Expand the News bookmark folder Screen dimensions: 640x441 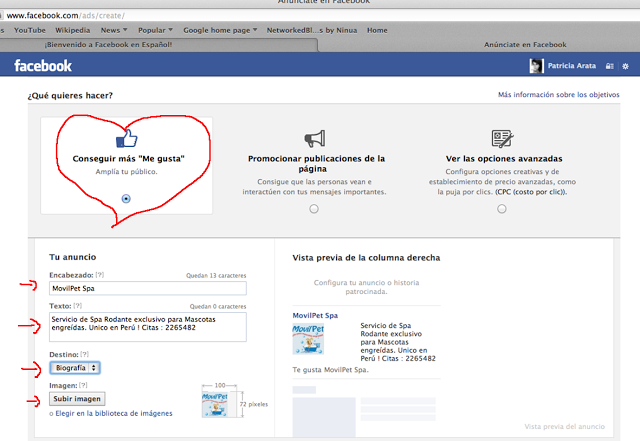(x=114, y=30)
